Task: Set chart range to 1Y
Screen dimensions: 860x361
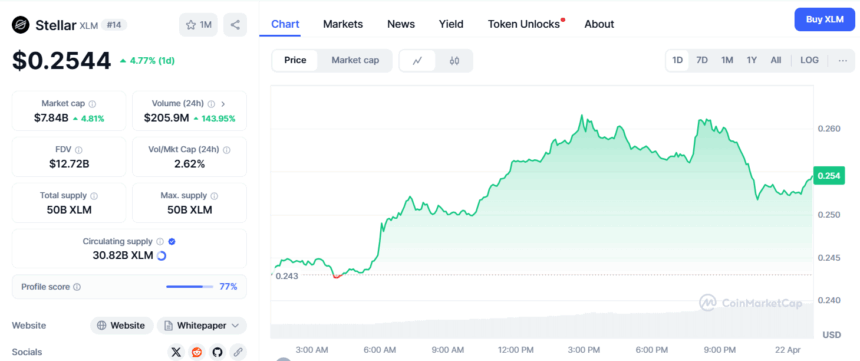Action: tap(751, 60)
